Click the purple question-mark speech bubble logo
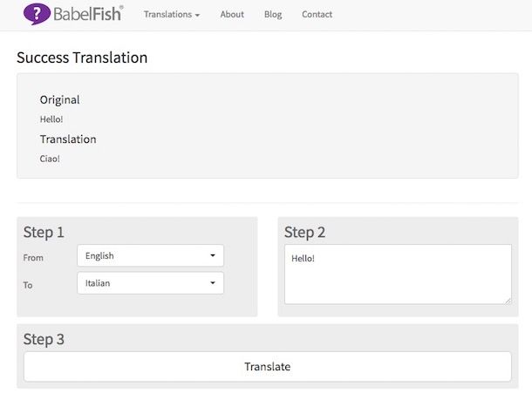The image size is (532, 400). pos(37,14)
